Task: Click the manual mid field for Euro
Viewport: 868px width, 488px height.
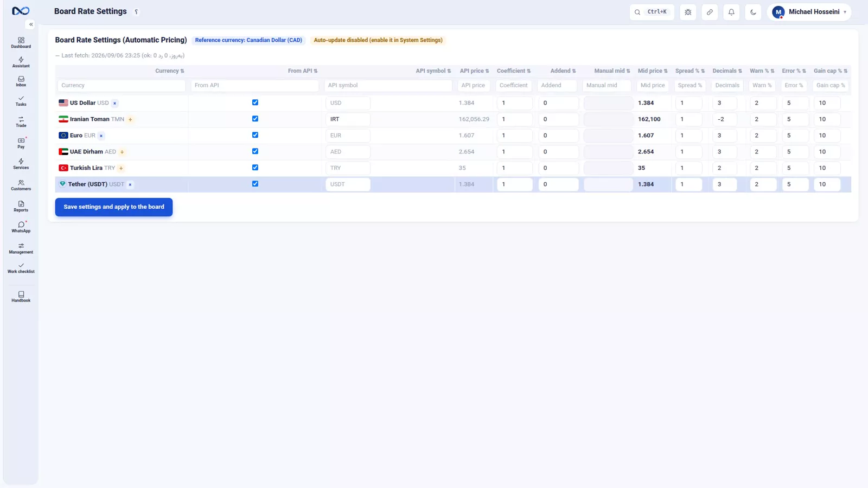Action: [x=608, y=136]
